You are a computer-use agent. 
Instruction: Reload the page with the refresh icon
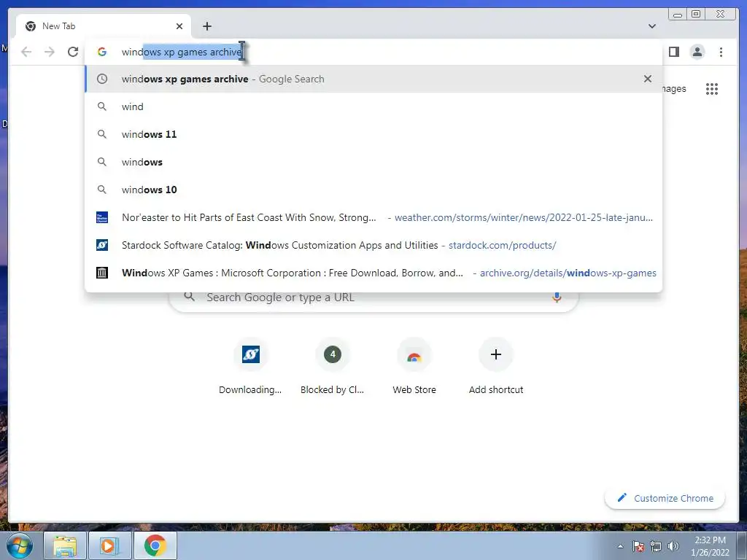pos(73,52)
